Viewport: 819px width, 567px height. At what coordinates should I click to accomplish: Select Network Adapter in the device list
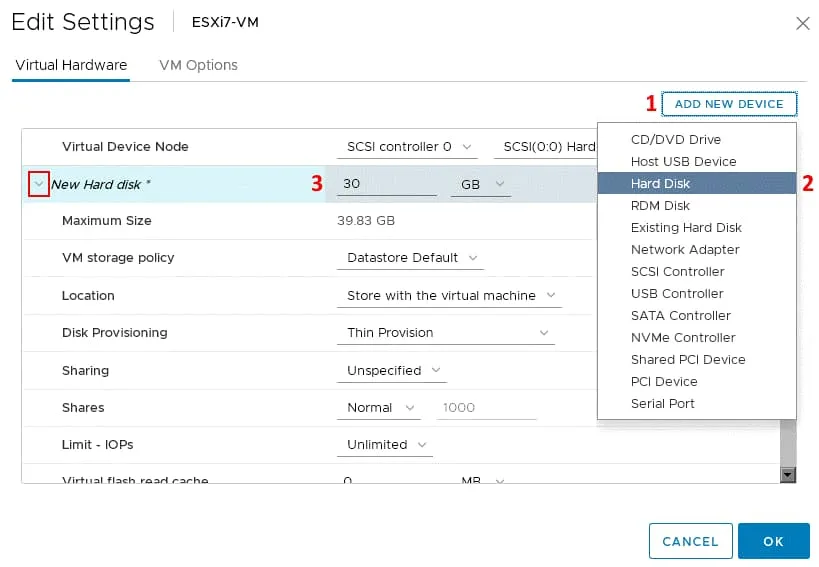tap(685, 250)
